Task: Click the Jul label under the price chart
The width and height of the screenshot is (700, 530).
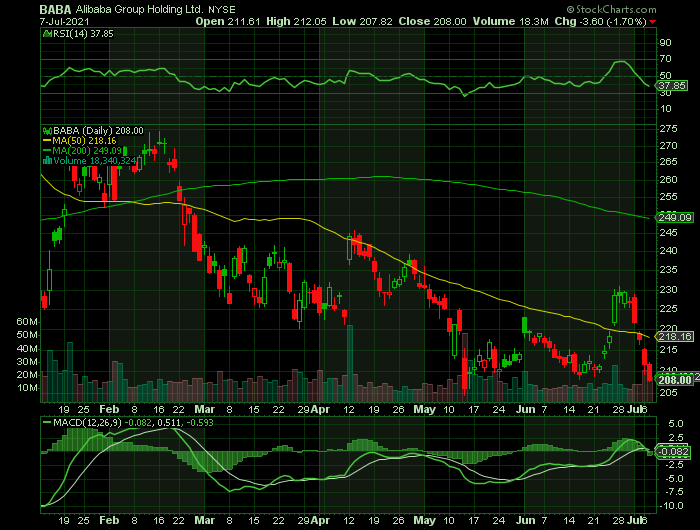Action: click(x=634, y=409)
